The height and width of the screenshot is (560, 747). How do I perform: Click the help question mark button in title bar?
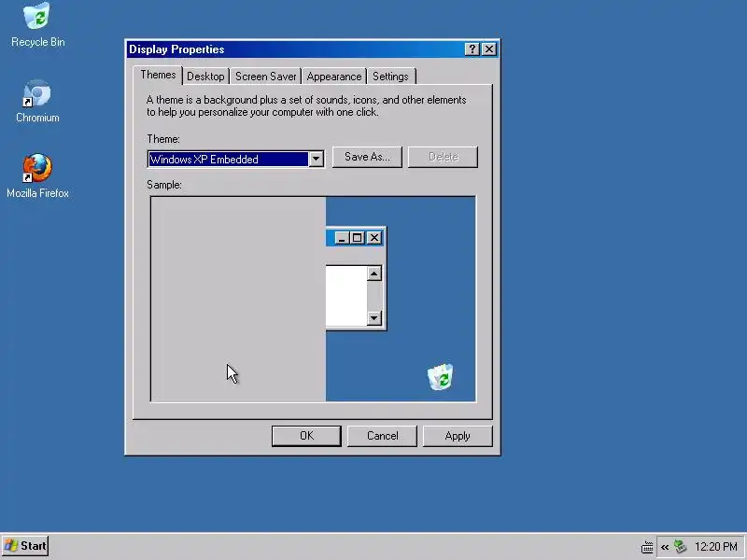click(472, 49)
